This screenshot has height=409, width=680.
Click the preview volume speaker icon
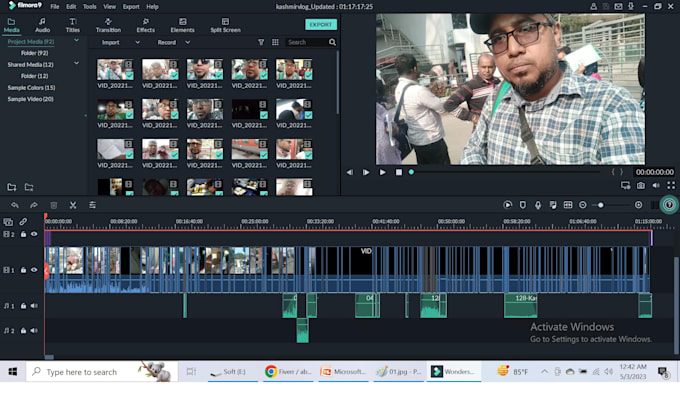pyautogui.click(x=656, y=186)
